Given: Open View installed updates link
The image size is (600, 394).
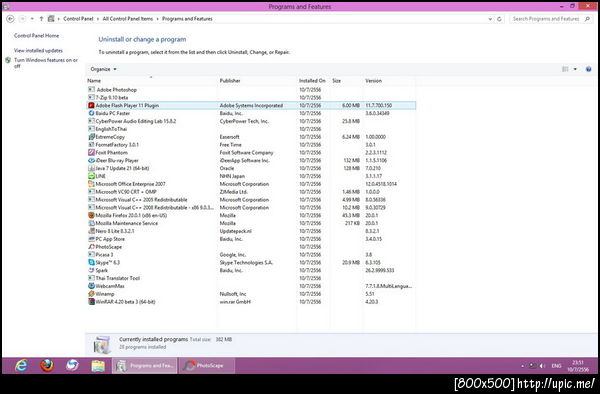Looking at the screenshot, I should (38, 50).
